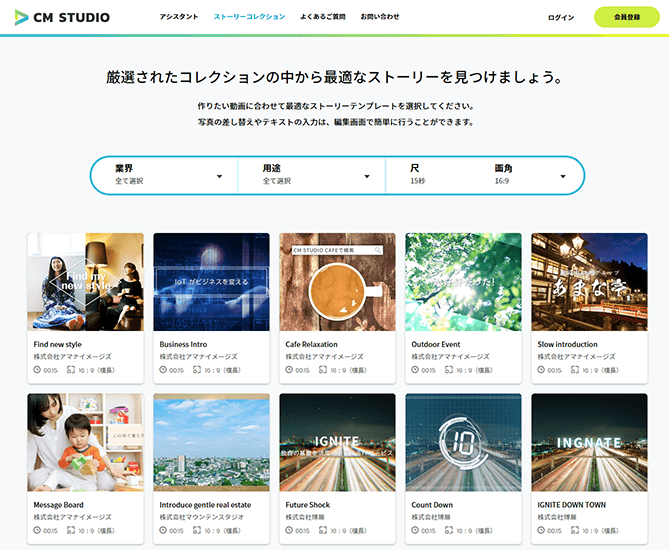Click clock icon on Cafe Relaxation card
Image resolution: width=669 pixels, height=550 pixels.
(289, 370)
